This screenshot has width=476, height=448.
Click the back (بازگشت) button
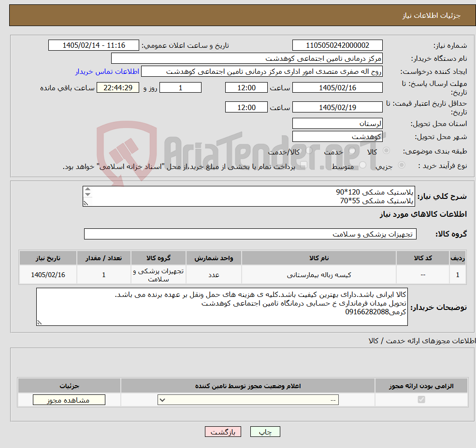223,432
